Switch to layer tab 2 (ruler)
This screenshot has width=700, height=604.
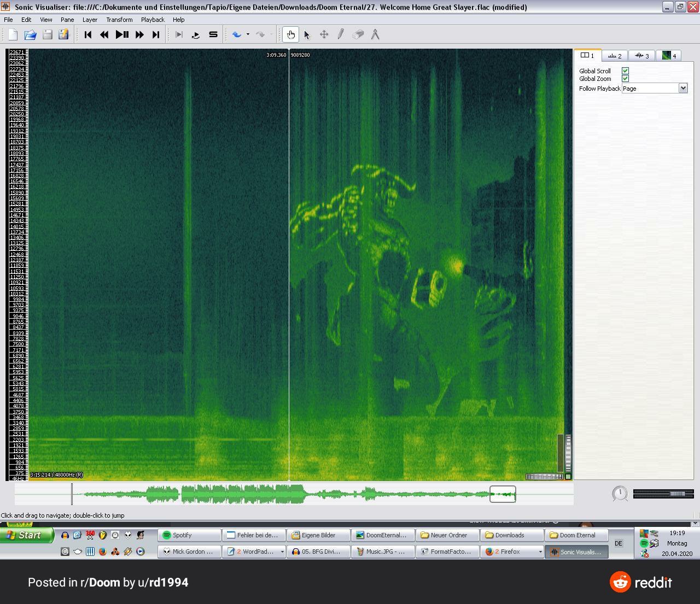click(x=615, y=56)
